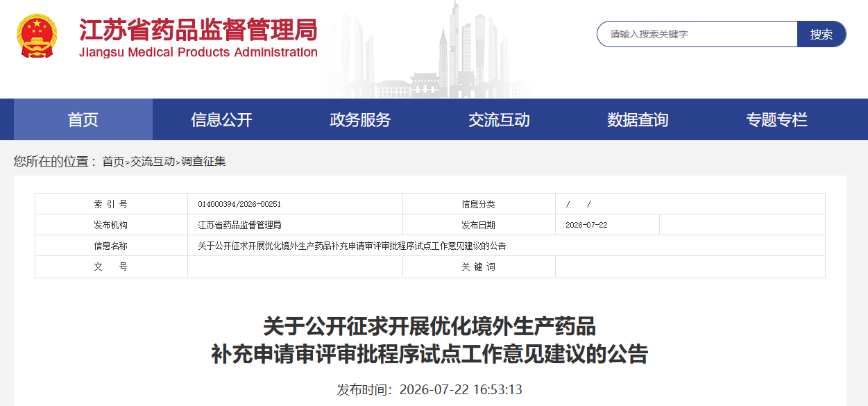Viewport: 868px width, 406px height.
Task: Go to 首页 in the breadcrumb
Action: (x=113, y=162)
